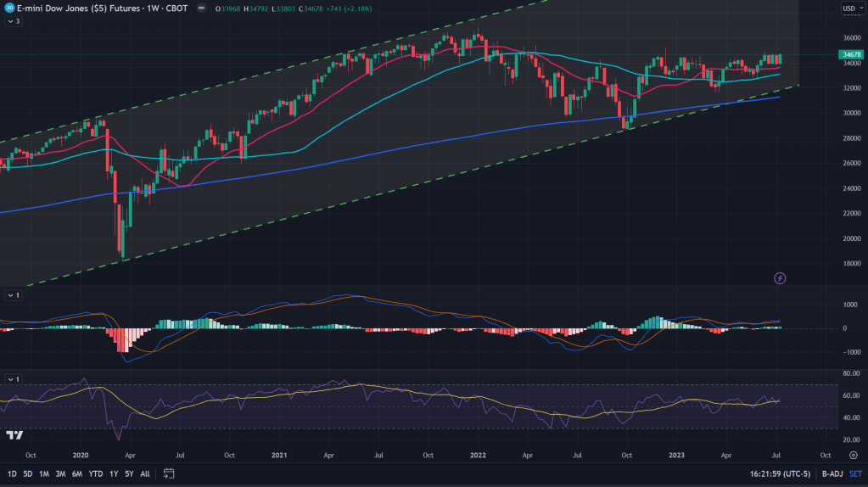Toggle SET settlement as close option
The image size is (868, 487).
(x=854, y=473)
